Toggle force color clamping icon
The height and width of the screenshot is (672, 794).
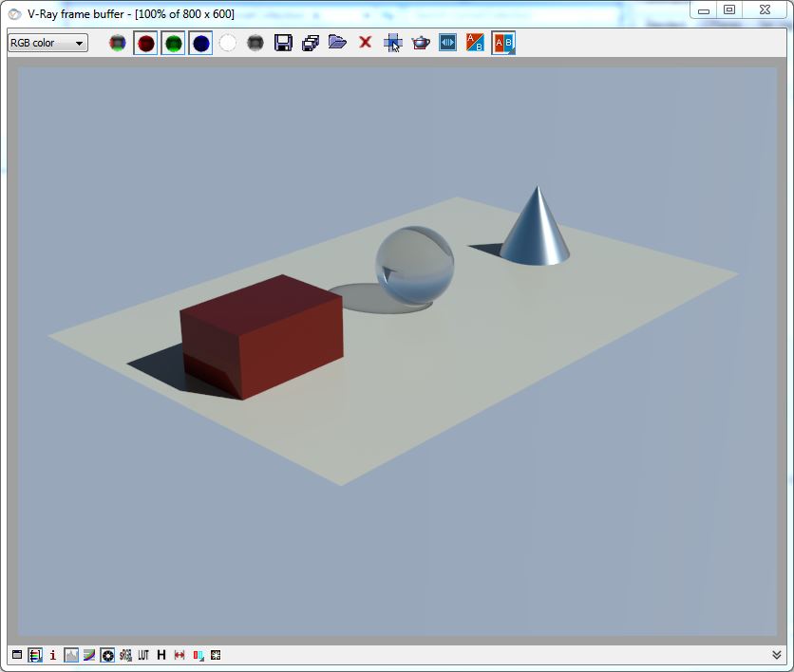(35, 655)
